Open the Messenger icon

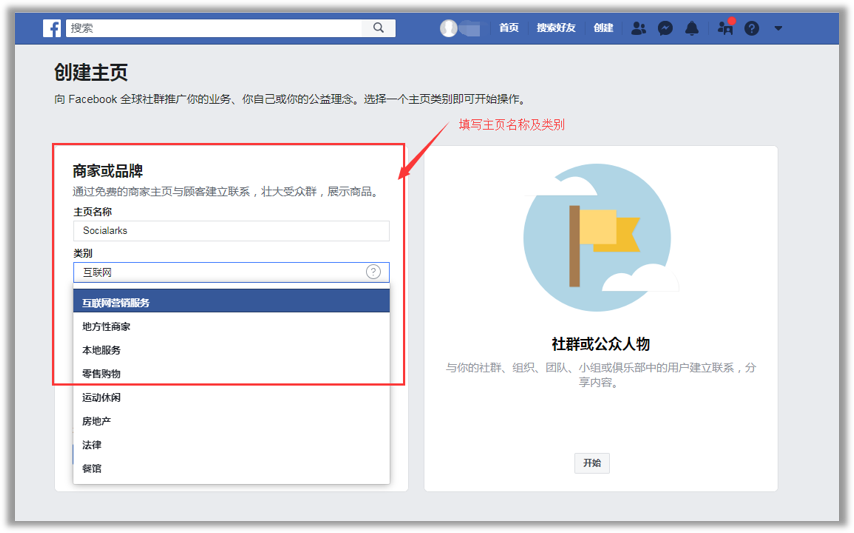coord(665,28)
